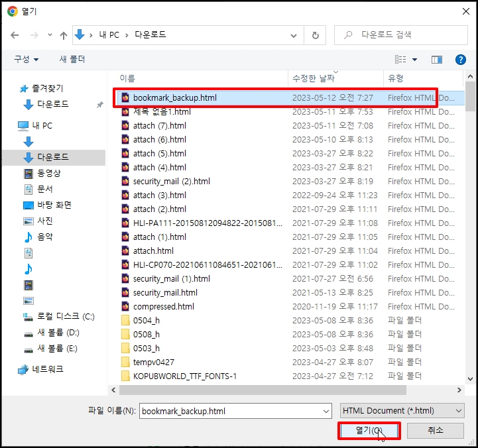Click the horizontal scrollbar right arrow
The width and height of the screenshot is (478, 448).
[x=459, y=390]
